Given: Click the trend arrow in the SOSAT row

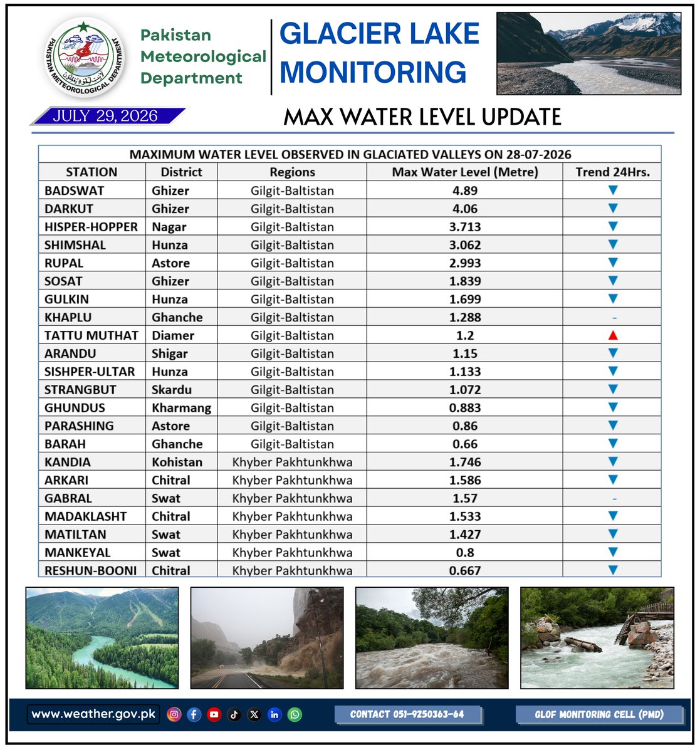Looking at the screenshot, I should point(613,281).
